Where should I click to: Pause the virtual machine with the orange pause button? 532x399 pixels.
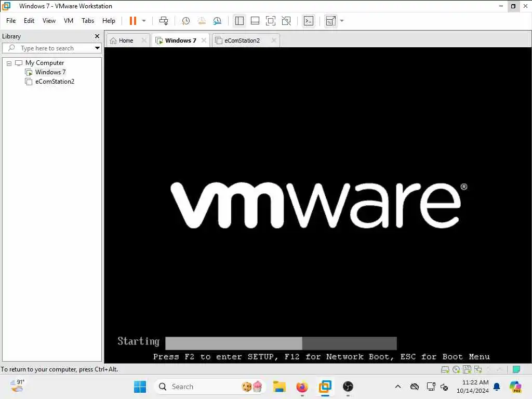pyautogui.click(x=132, y=21)
